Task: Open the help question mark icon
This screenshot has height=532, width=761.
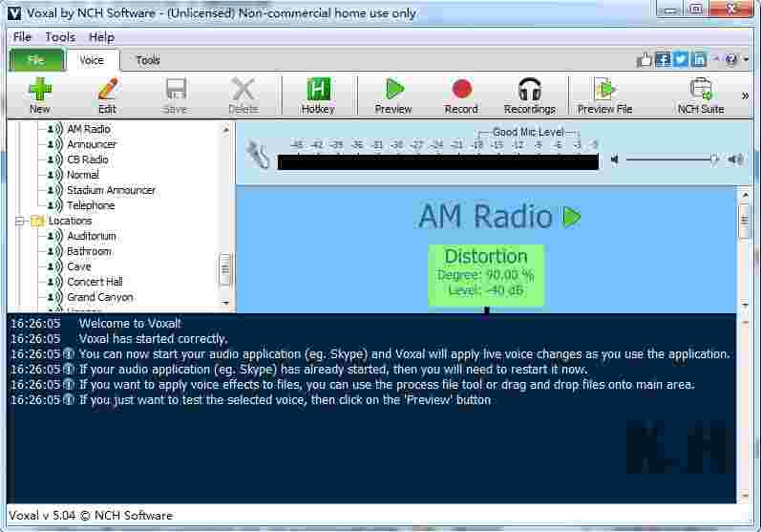Action: click(730, 60)
